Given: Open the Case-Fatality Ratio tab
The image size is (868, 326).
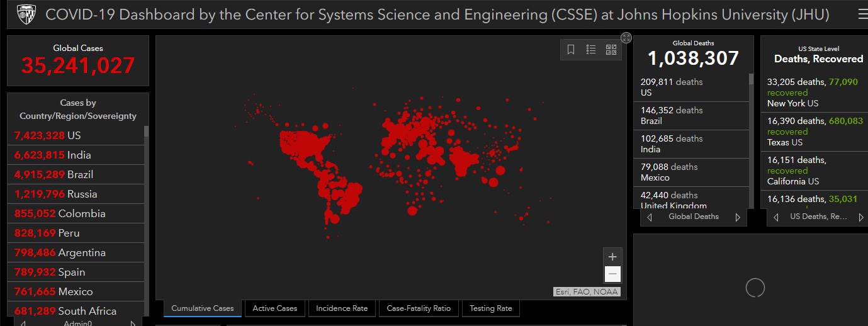Looking at the screenshot, I should click(419, 308).
